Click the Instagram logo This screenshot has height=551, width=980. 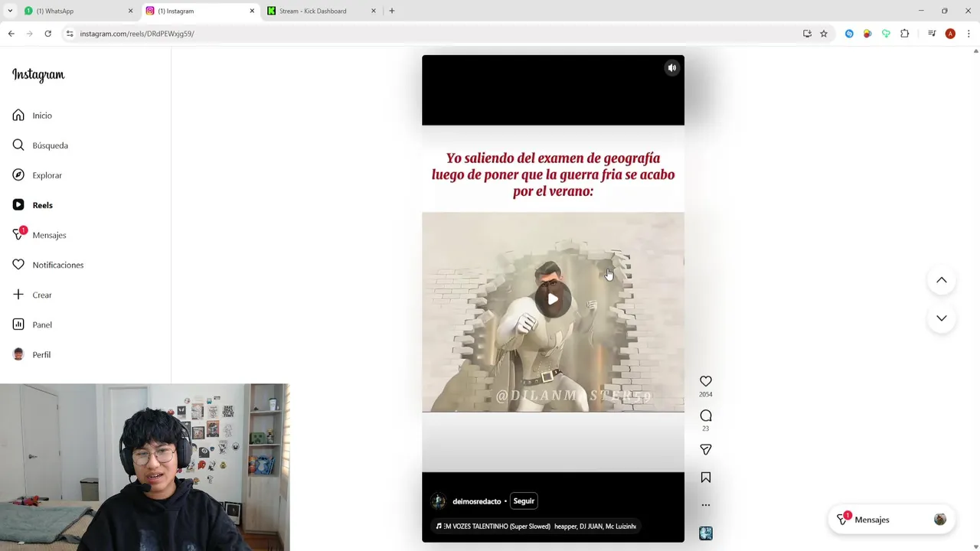click(x=38, y=74)
